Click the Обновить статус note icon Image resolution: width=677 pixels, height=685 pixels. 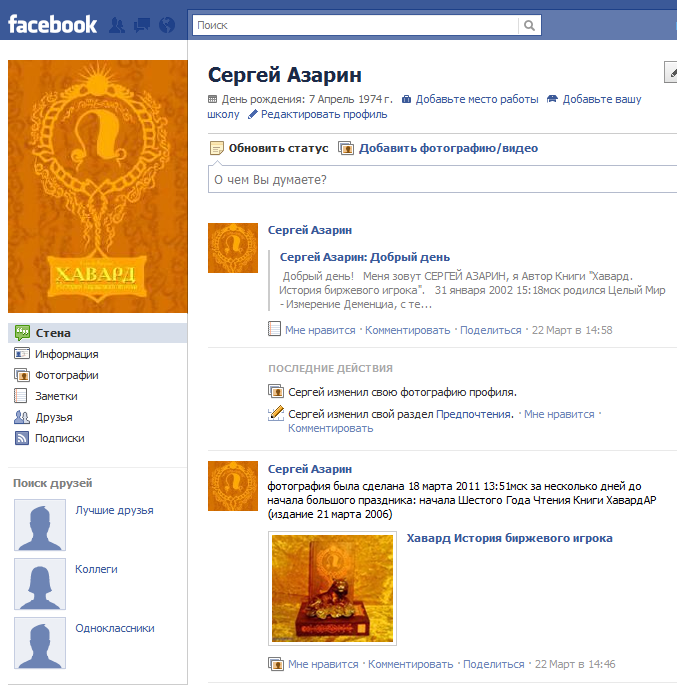217,148
